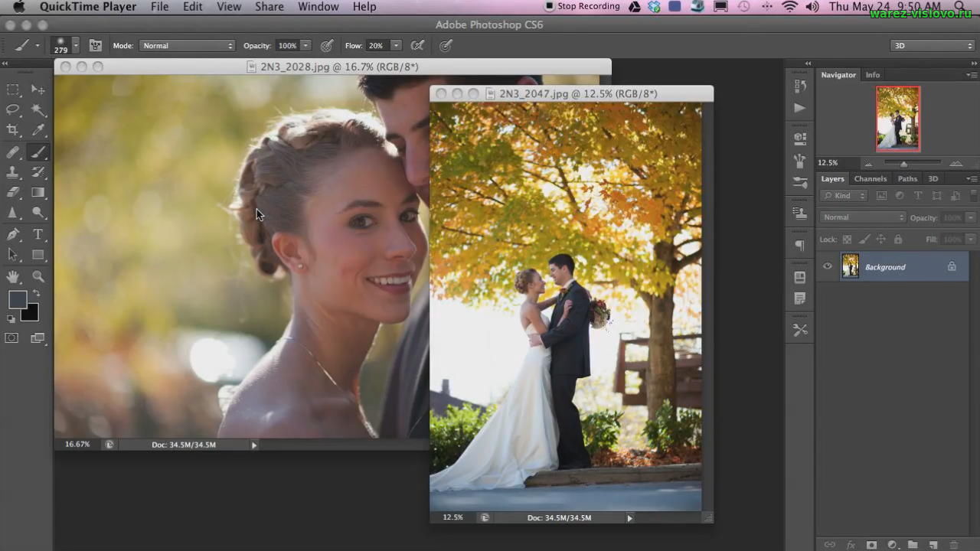
Task: Switch to the Channels tab
Action: pos(870,179)
